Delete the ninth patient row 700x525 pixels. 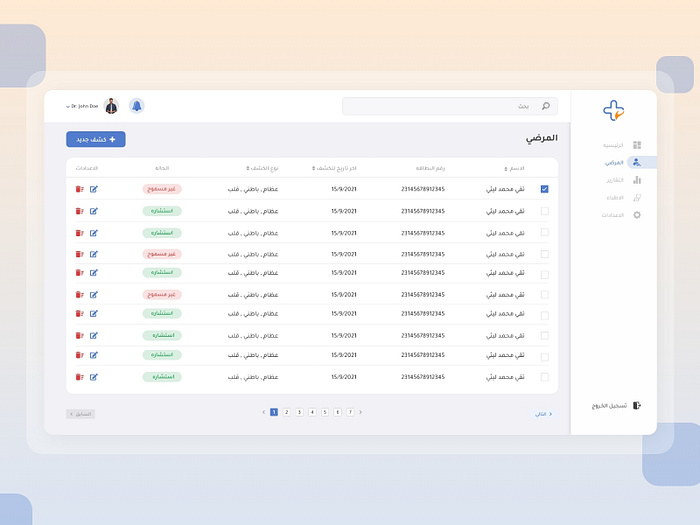[79, 355]
